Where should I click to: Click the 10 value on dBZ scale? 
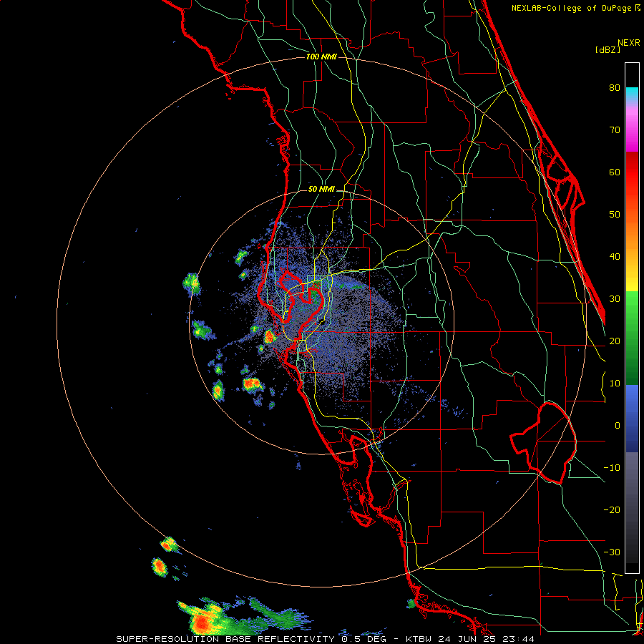point(615,384)
